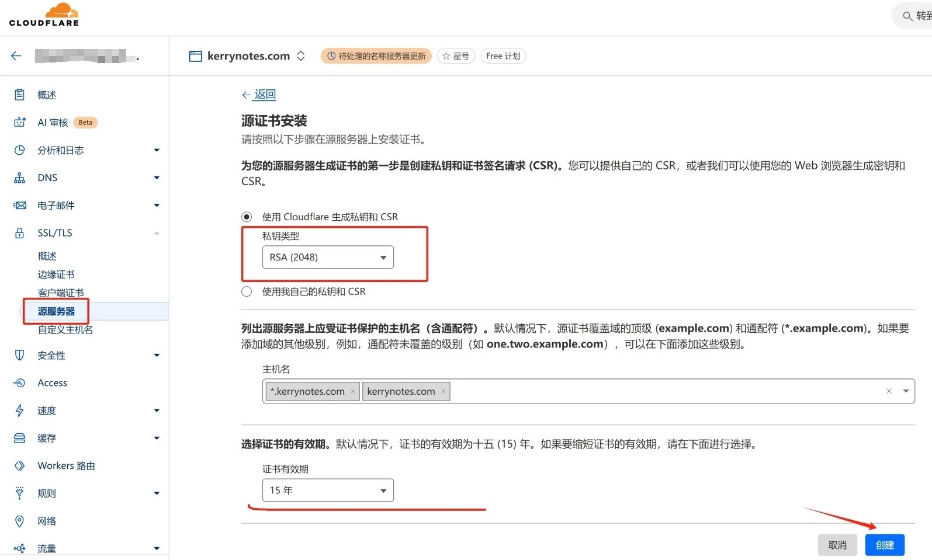Collapse the SSL/TLS menu arrow

tap(157, 233)
